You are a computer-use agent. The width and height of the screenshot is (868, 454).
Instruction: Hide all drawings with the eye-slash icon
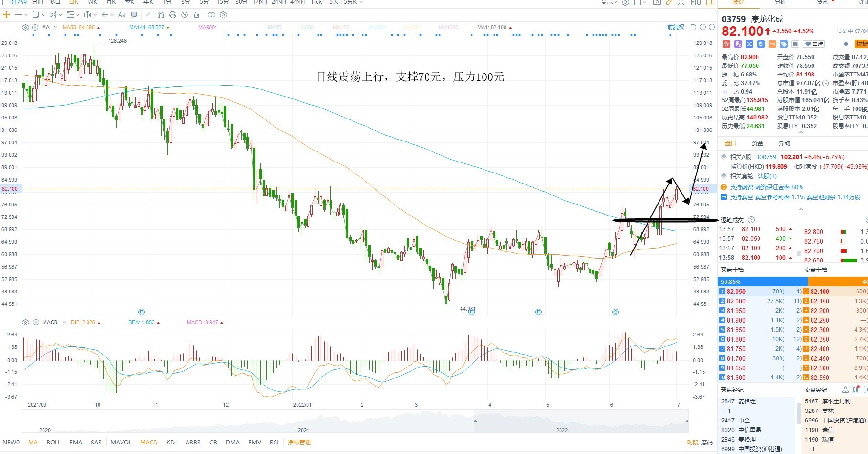(x=185, y=15)
